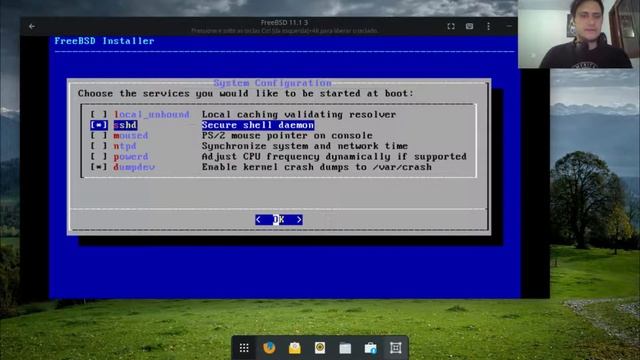Screen dimensions: 640x360
Task: Open the applications grid in the dock
Action: coord(244,348)
